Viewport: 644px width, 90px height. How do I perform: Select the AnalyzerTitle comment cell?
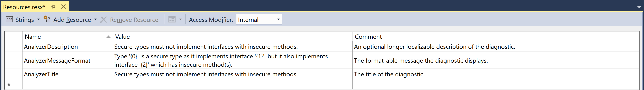(x=496, y=74)
